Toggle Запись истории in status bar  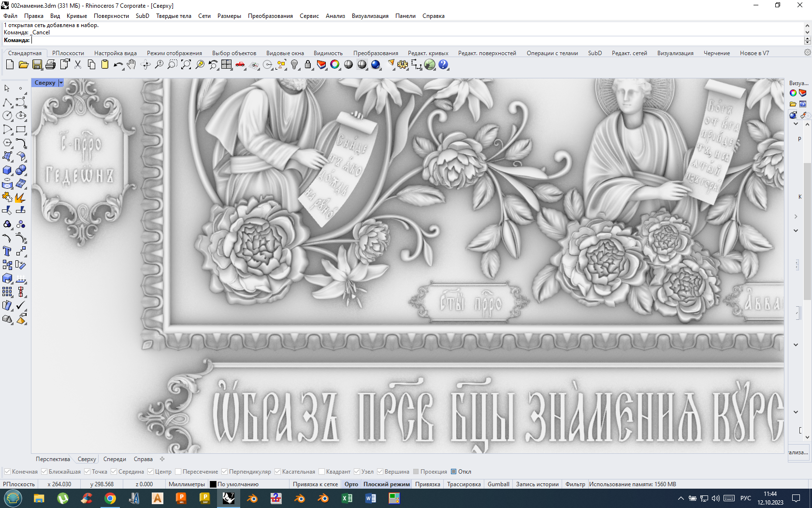537,484
